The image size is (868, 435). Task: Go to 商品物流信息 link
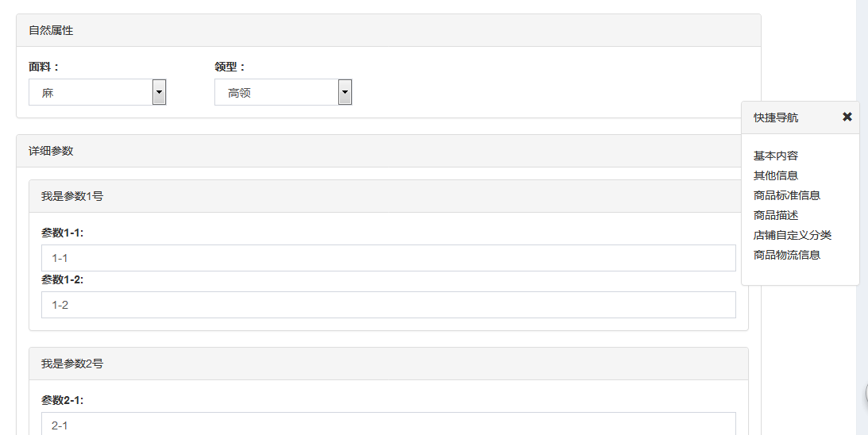[x=787, y=255]
